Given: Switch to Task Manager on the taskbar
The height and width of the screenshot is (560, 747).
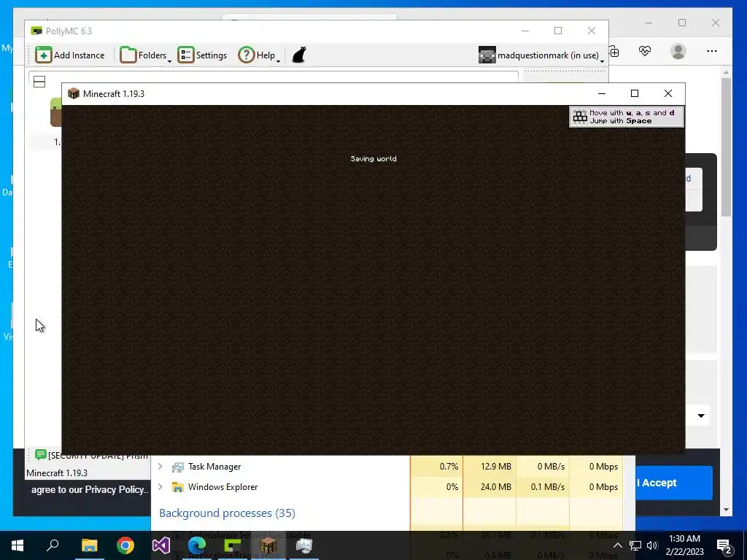Looking at the screenshot, I should click(x=304, y=545).
